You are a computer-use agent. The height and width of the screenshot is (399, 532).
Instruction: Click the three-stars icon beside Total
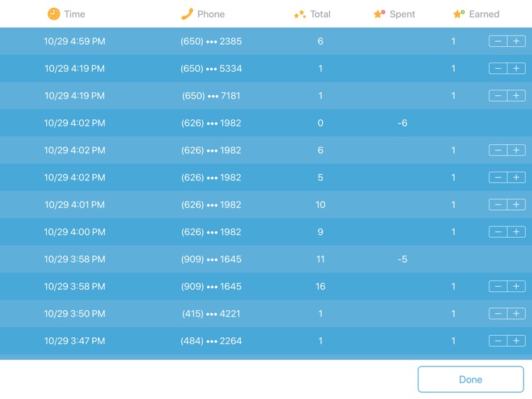pyautogui.click(x=300, y=14)
